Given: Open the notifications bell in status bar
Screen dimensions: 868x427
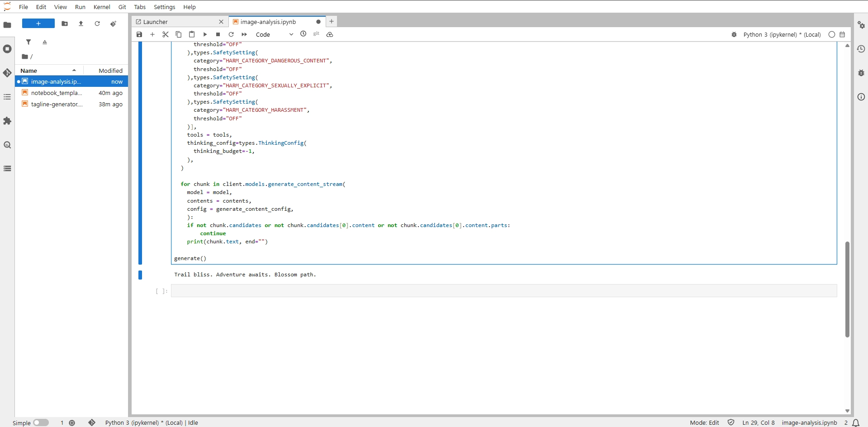Looking at the screenshot, I should (x=856, y=422).
